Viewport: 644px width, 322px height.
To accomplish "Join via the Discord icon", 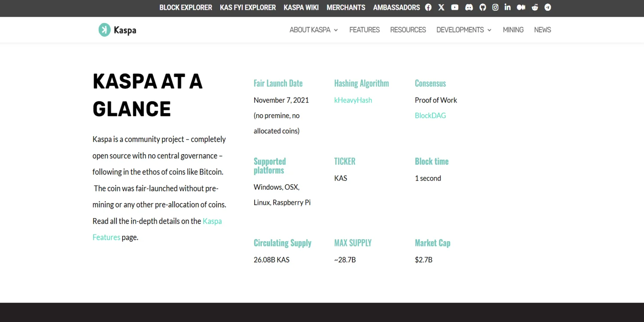I will [469, 7].
